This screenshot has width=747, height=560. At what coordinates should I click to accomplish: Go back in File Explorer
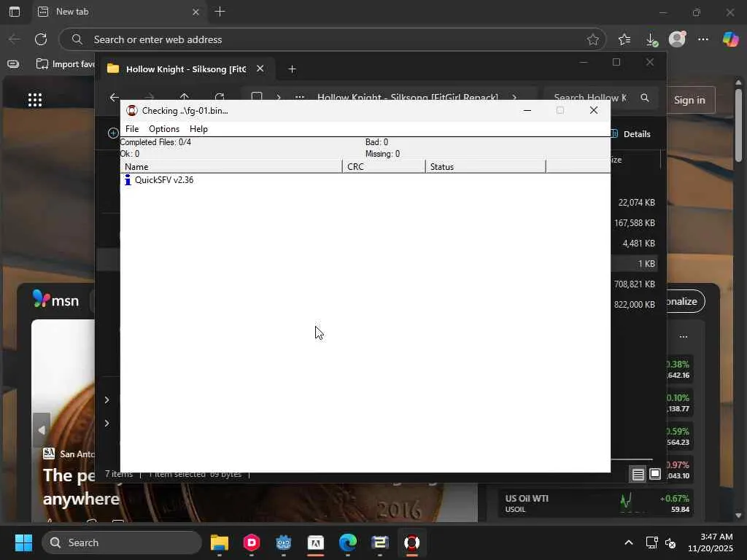tap(115, 98)
